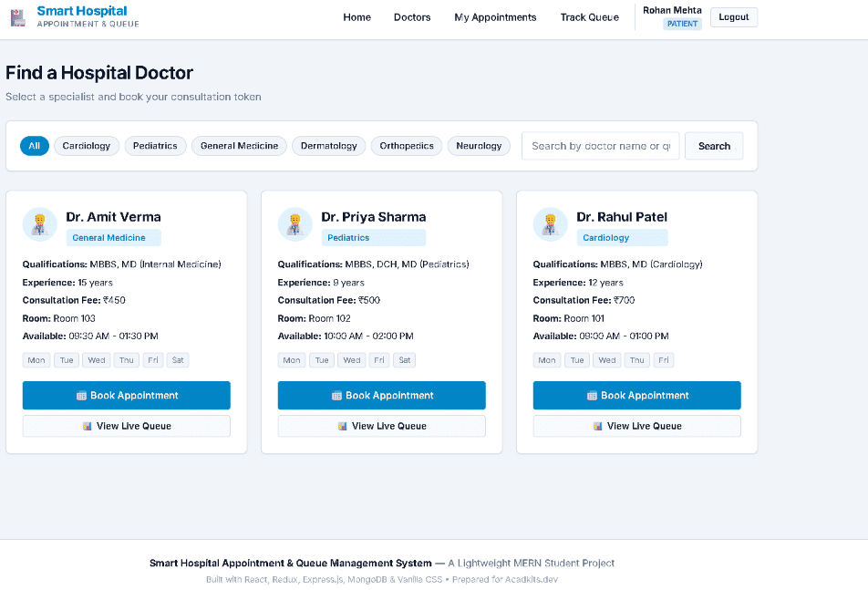The height and width of the screenshot is (590, 868).
Task: Open My Appointments in navigation
Action: (x=495, y=17)
